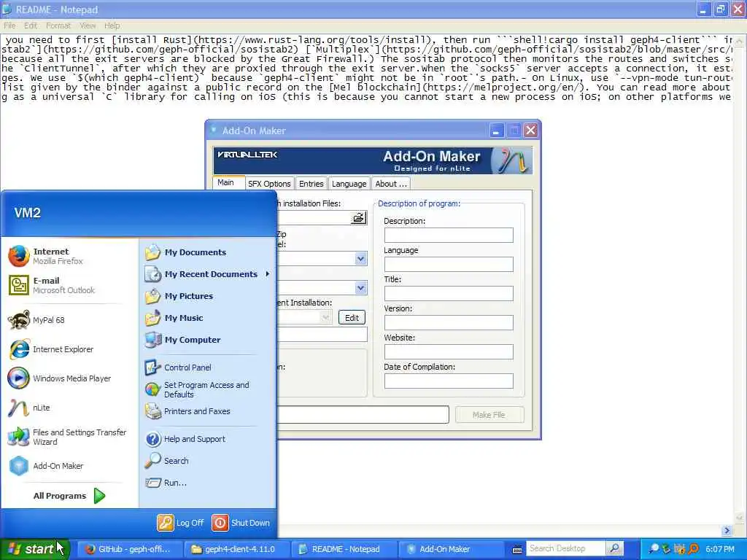Open Notepad View menu
The width and height of the screenshot is (747, 560).
pyautogui.click(x=88, y=26)
